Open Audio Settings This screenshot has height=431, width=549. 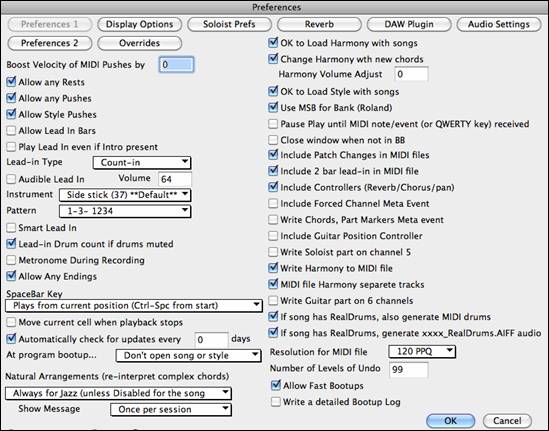[x=499, y=24]
